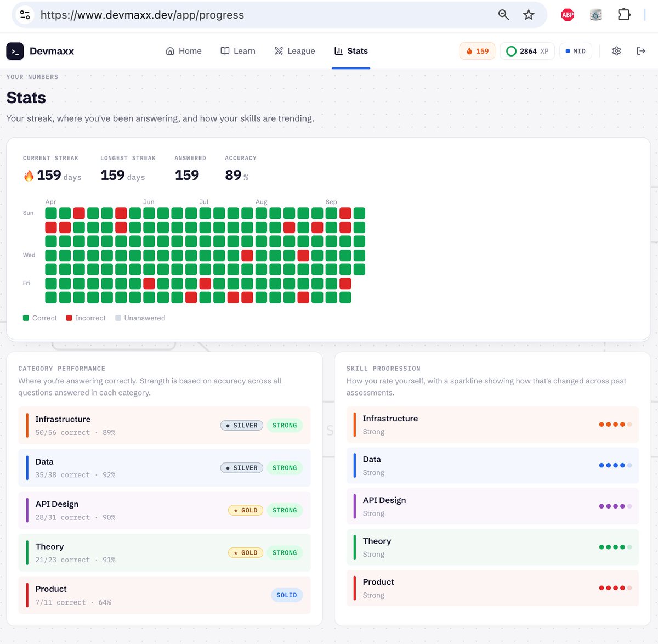
Task: Click the browser site-info icon in address bar
Action: pyautogui.click(x=25, y=15)
